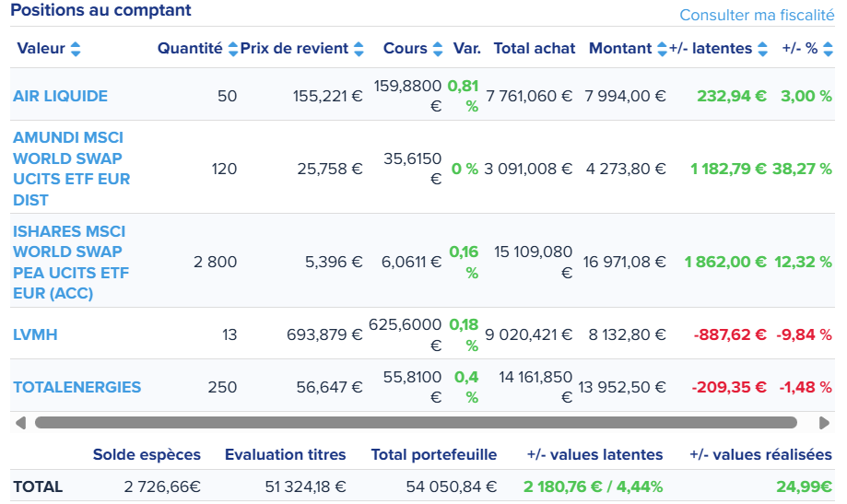The height and width of the screenshot is (504, 847).
Task: Click the Var. column header
Action: pyautogui.click(x=467, y=49)
